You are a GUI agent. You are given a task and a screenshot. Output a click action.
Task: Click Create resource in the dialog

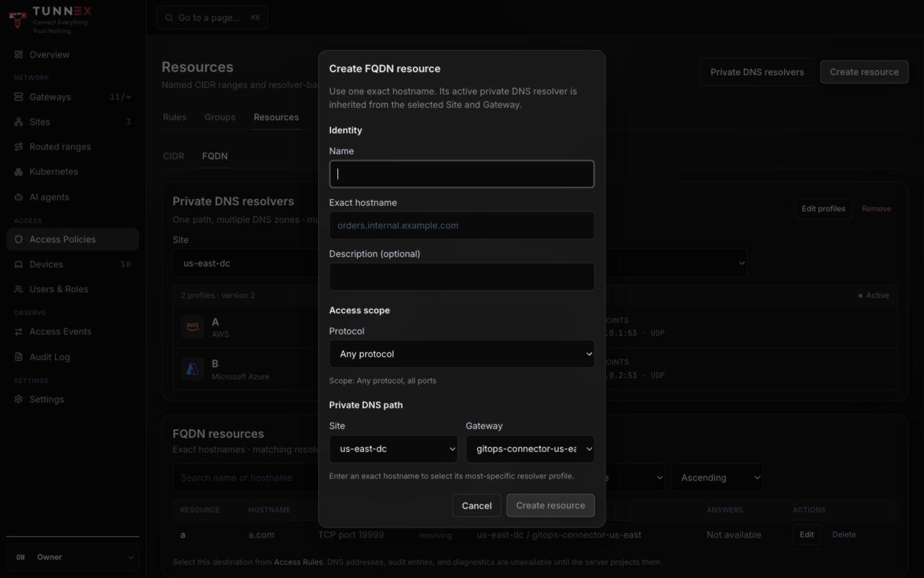551,505
